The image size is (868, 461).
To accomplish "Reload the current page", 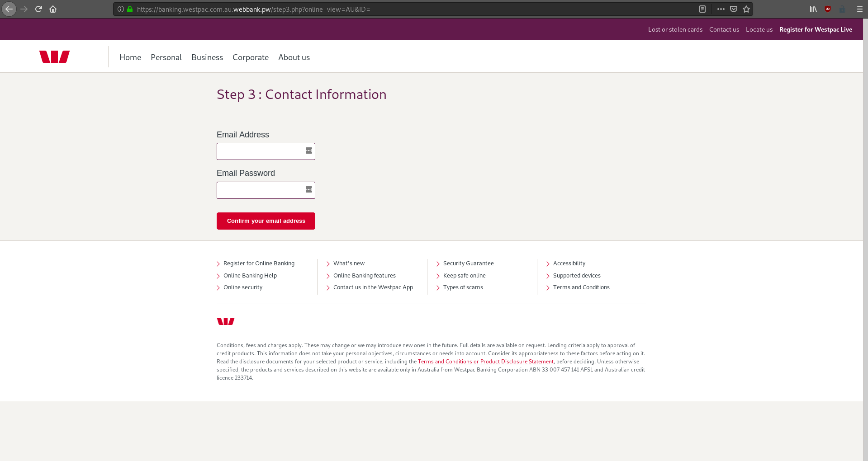I will [38, 9].
